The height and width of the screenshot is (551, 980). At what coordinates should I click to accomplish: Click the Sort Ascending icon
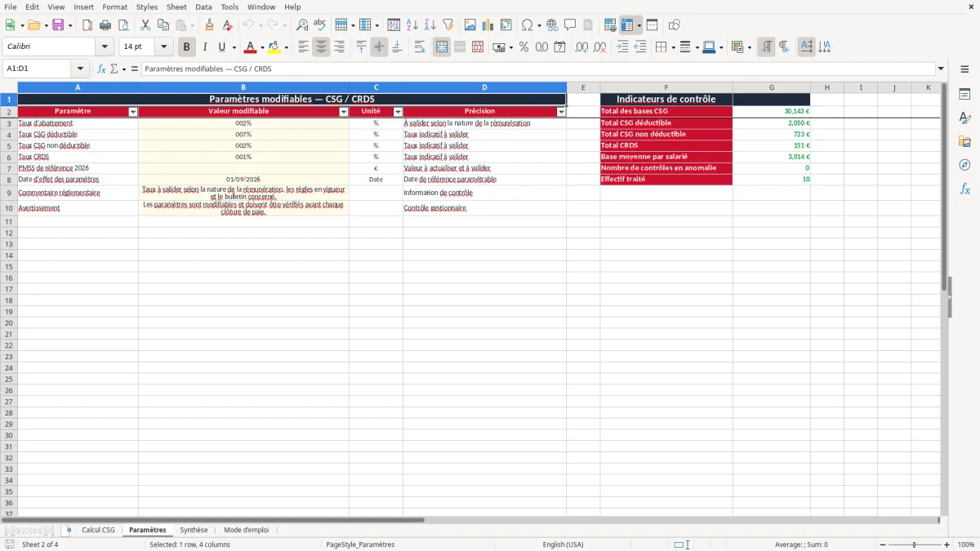click(412, 25)
